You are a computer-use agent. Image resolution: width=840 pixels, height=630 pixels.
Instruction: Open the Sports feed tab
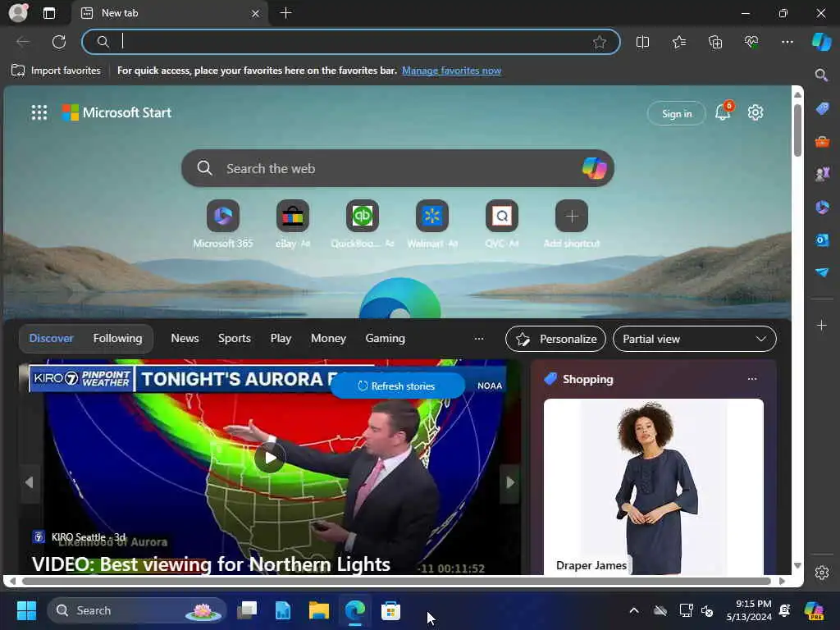(234, 339)
